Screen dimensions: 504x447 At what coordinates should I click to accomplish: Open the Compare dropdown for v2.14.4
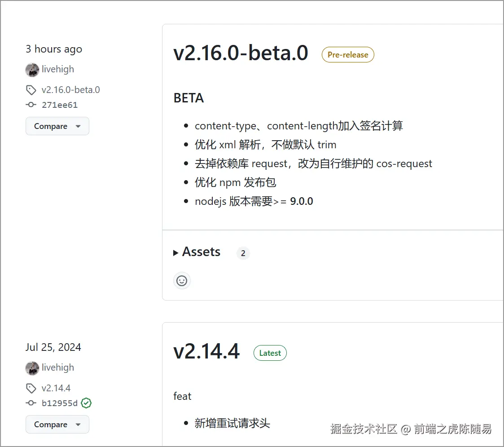[x=57, y=425]
